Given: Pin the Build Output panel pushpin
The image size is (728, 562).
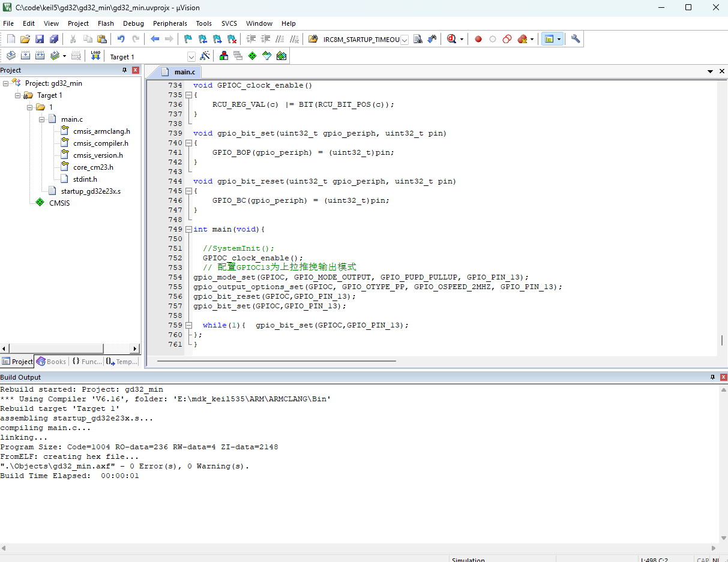Looking at the screenshot, I should 712,377.
